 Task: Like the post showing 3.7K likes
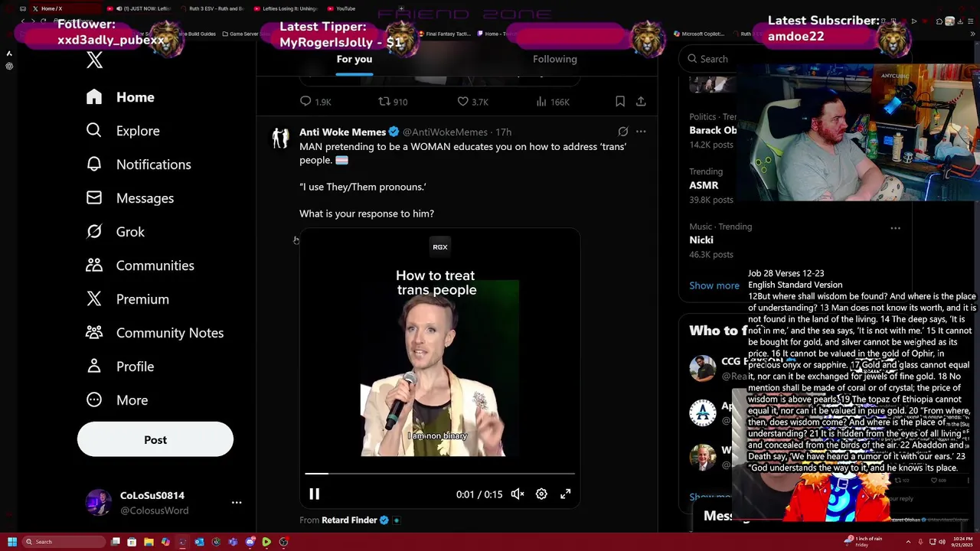(x=463, y=102)
